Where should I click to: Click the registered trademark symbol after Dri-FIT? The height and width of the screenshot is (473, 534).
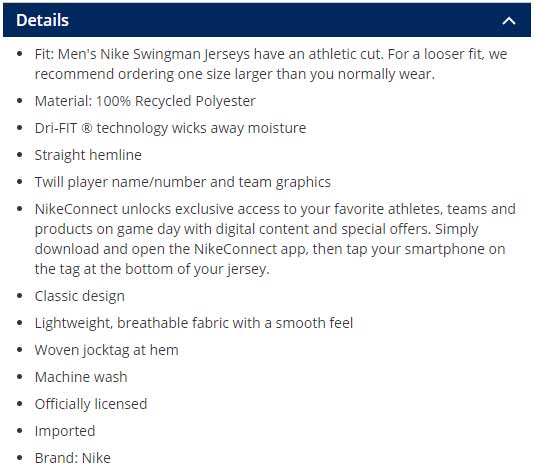point(87,128)
